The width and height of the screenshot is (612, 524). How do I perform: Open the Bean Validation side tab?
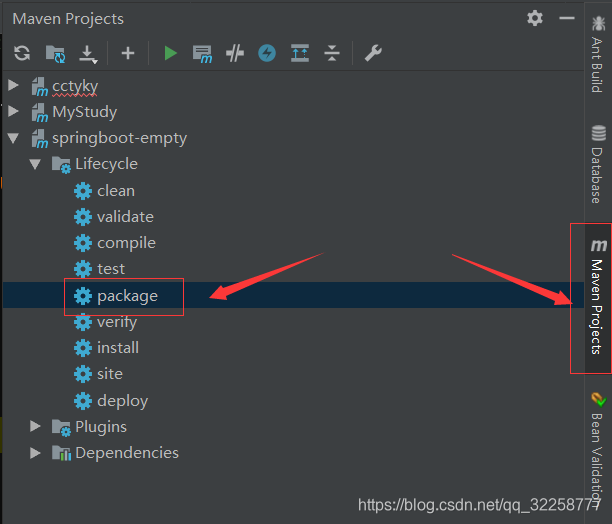click(597, 451)
